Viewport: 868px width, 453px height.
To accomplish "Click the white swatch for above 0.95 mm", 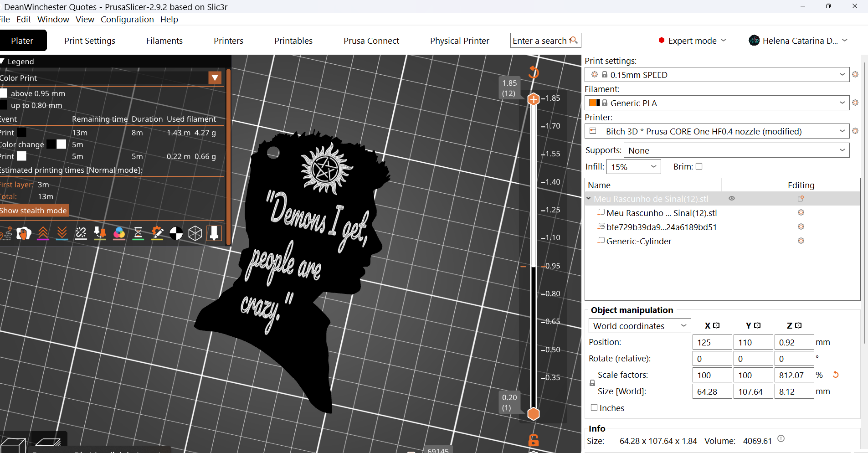I will [x=4, y=93].
